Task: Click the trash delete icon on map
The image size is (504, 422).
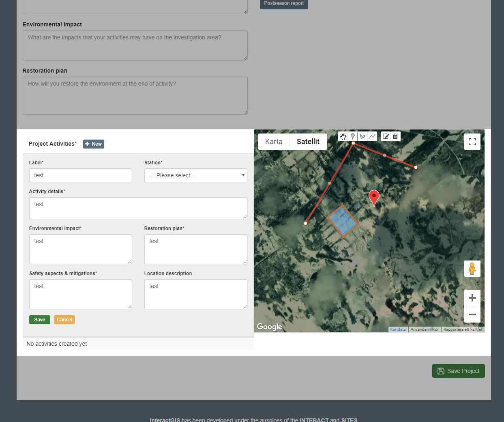Action: pos(395,136)
